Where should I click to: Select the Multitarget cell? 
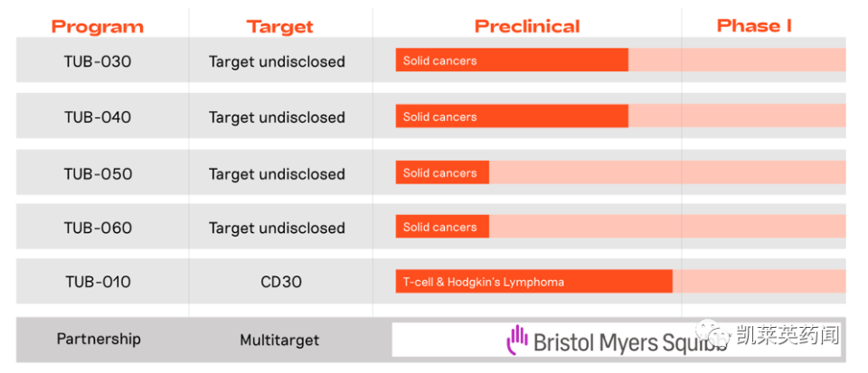pos(279,340)
